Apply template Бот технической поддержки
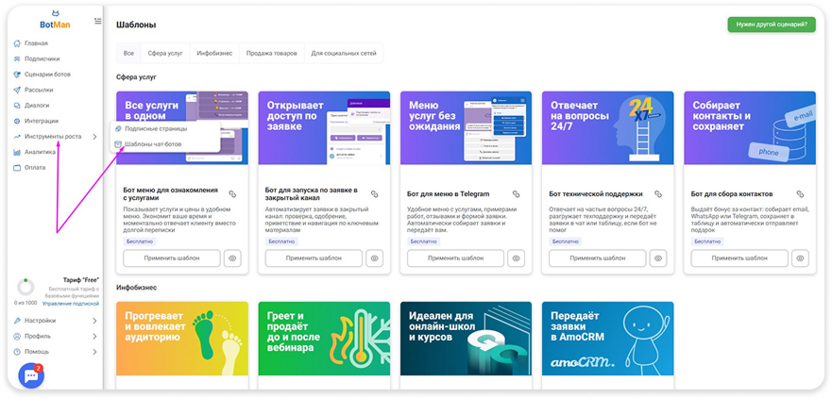832x399 pixels. click(597, 258)
